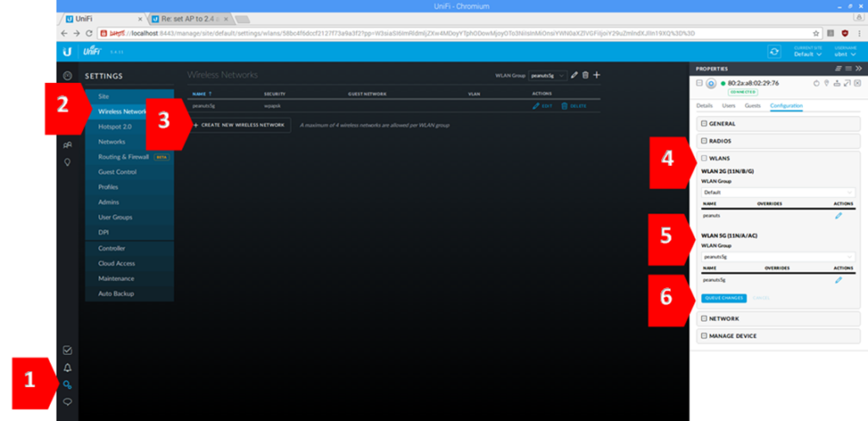Expand the GENERAL section
The image size is (868, 421).
coord(778,124)
